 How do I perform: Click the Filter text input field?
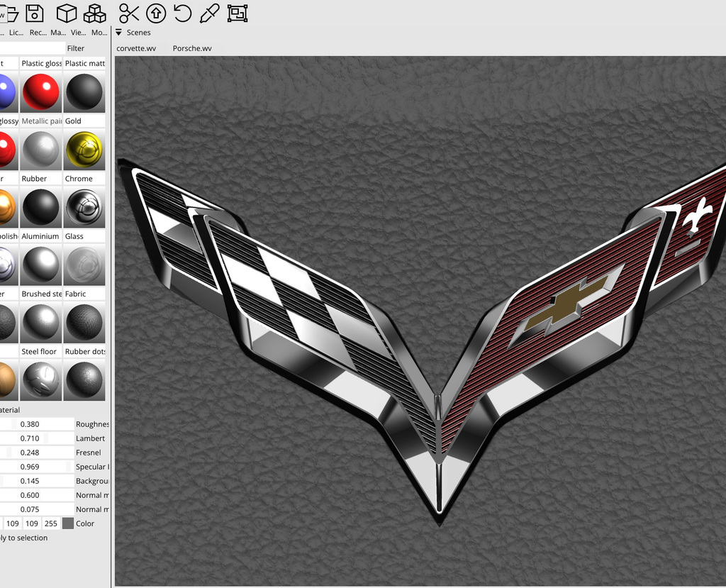[32, 48]
